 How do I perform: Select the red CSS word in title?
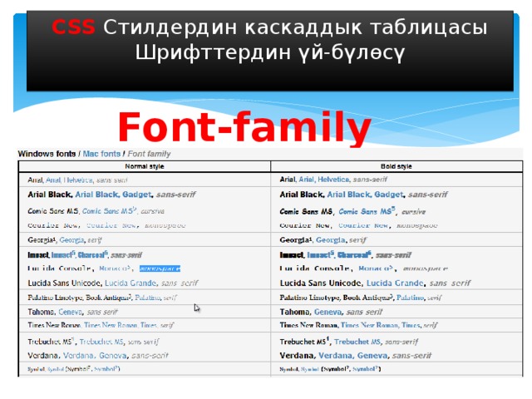[73, 27]
